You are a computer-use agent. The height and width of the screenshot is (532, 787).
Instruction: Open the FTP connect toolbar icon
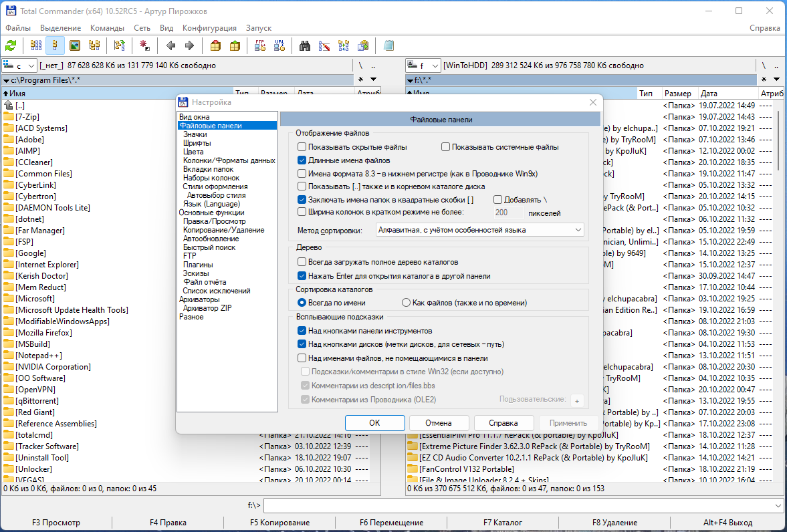pos(260,45)
